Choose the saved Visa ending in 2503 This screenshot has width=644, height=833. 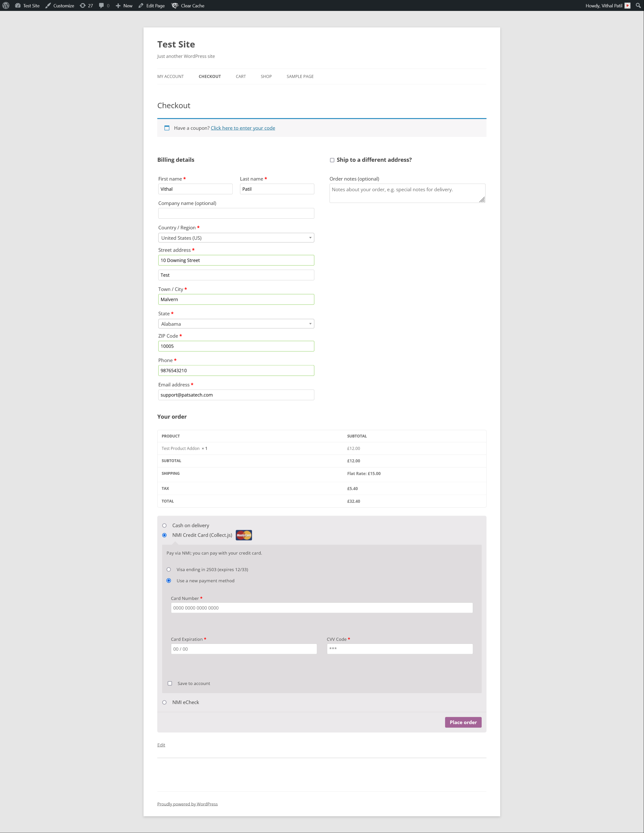click(169, 569)
